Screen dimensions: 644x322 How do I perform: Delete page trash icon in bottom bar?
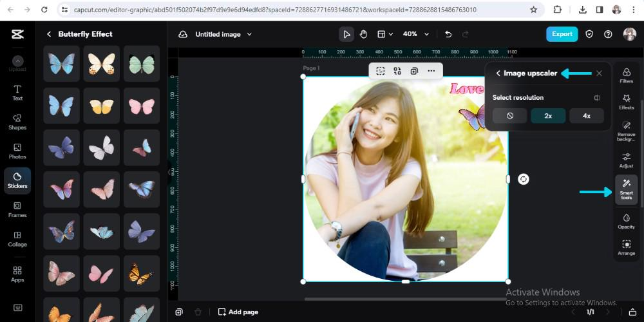pyautogui.click(x=198, y=312)
